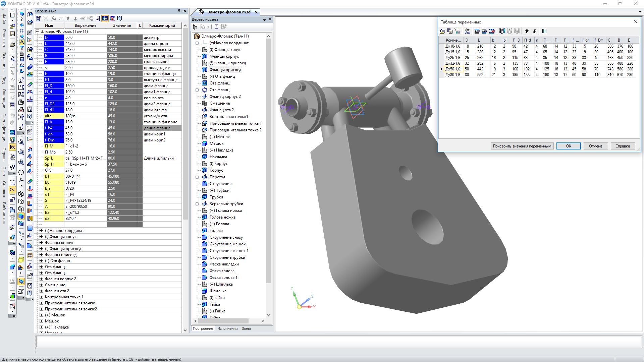Image resolution: width=644 pixels, height=362 pixels.
Task: Move the table row up with the arrow
Action: pyautogui.click(x=527, y=31)
